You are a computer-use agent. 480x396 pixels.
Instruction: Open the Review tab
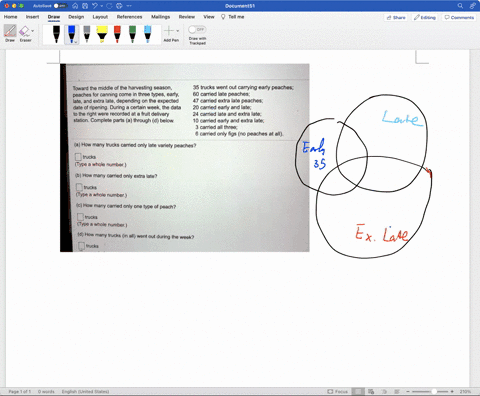coord(187,17)
